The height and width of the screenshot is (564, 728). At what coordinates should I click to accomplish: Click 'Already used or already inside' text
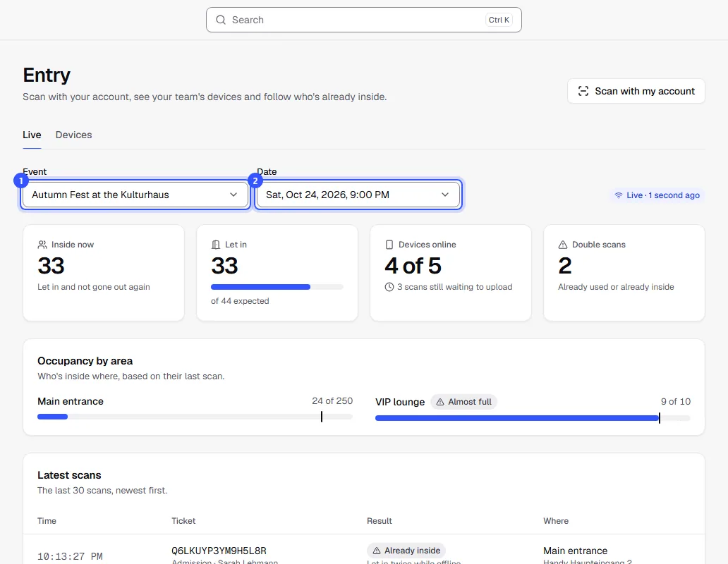tap(616, 287)
